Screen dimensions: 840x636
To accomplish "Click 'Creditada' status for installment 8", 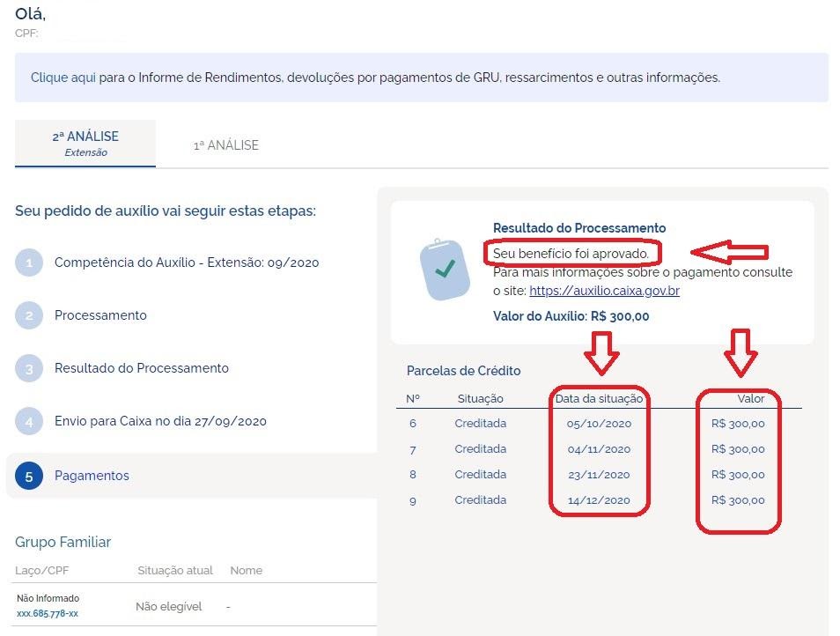I will (481, 474).
